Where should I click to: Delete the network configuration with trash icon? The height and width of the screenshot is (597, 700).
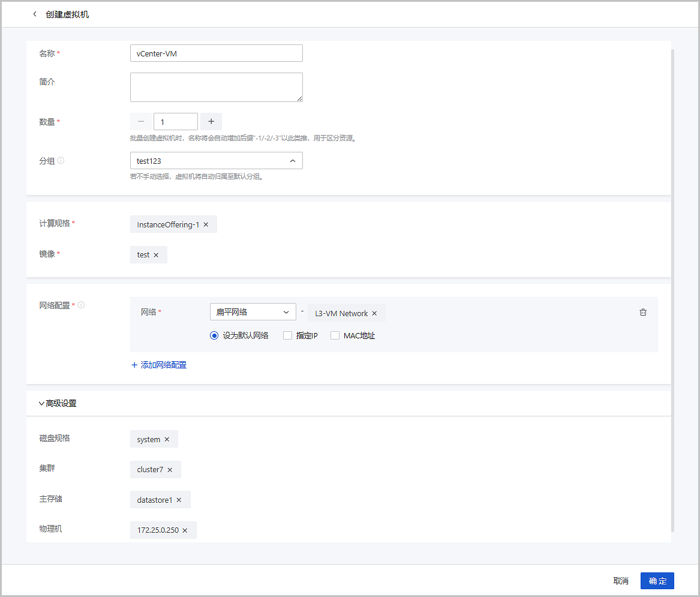(643, 312)
